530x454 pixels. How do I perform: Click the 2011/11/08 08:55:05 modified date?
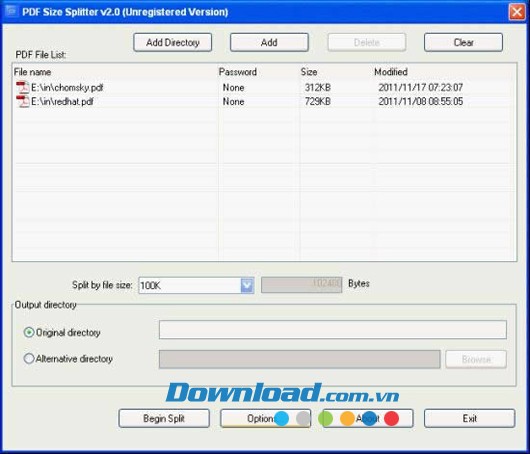click(420, 101)
